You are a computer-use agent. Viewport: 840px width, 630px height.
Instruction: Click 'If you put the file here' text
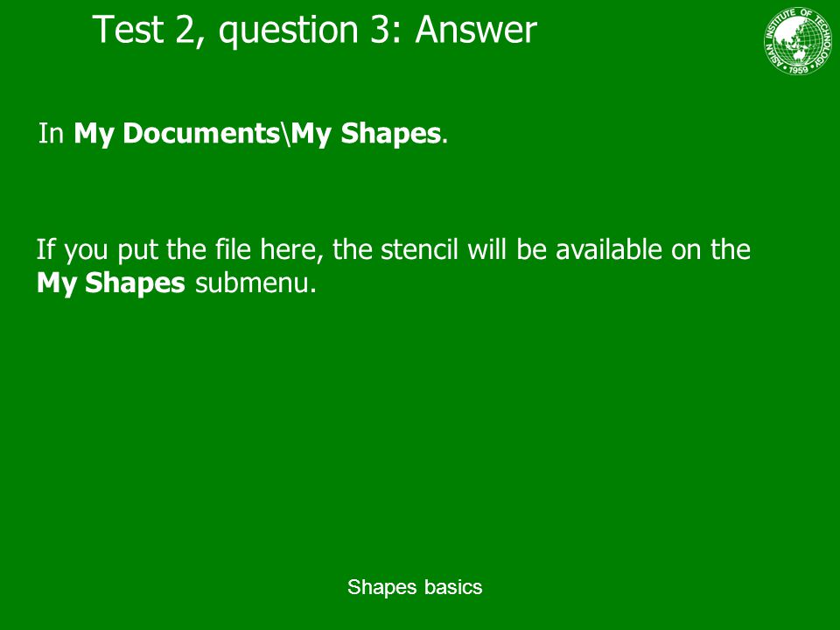(x=179, y=250)
